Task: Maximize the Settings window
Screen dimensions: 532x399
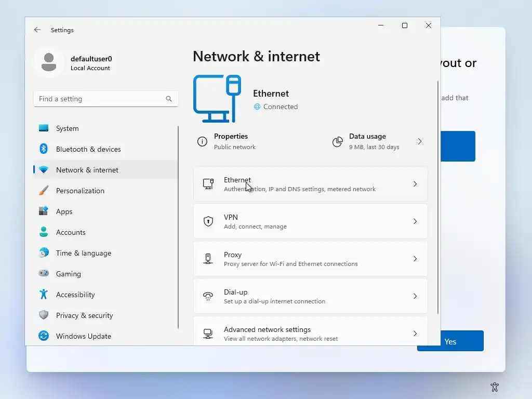Action: [404, 25]
